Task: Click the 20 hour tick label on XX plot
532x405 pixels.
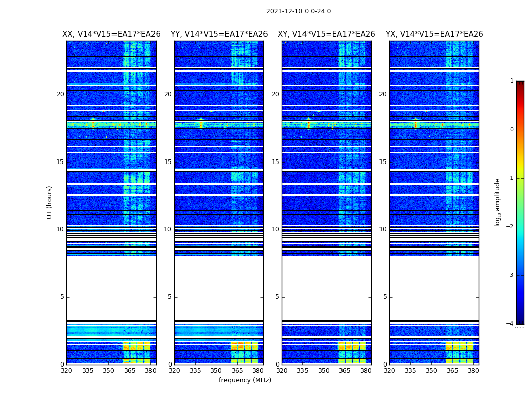Action: click(60, 94)
